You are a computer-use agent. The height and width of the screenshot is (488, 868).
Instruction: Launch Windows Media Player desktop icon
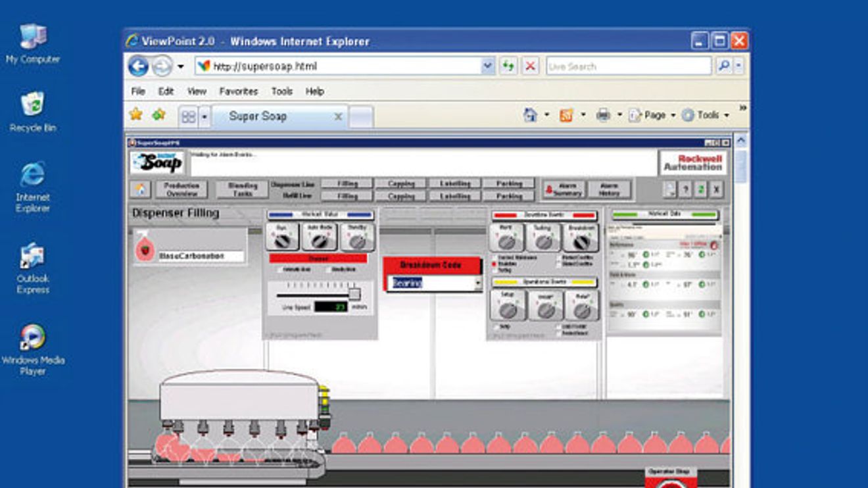coord(33,349)
